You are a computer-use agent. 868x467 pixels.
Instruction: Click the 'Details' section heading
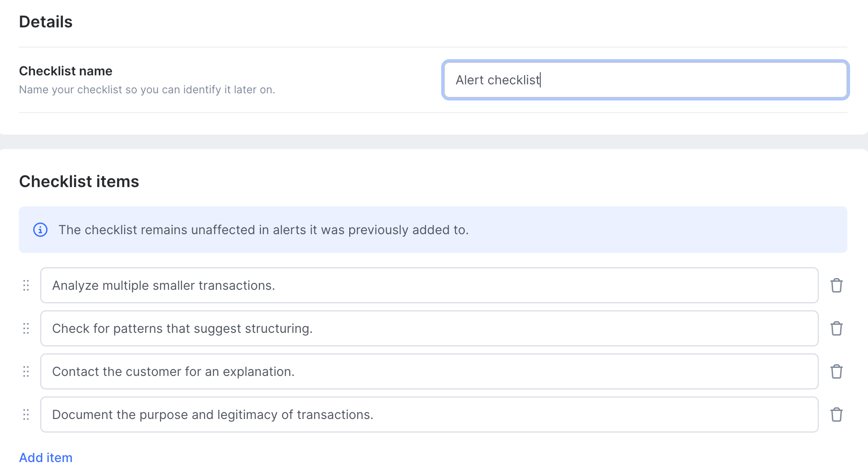pos(46,22)
